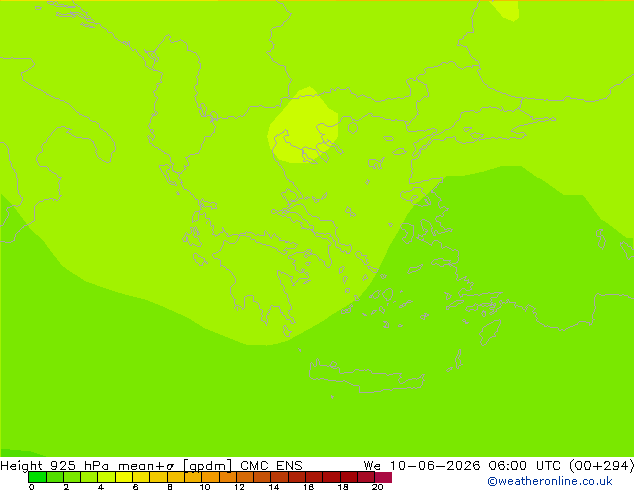Open the ©weatheronline.co.uk link
The image size is (634, 490).
(550, 481)
